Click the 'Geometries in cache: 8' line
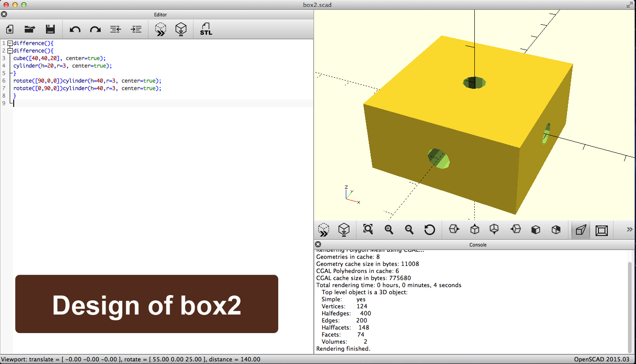This screenshot has height=364, width=636. click(x=348, y=257)
